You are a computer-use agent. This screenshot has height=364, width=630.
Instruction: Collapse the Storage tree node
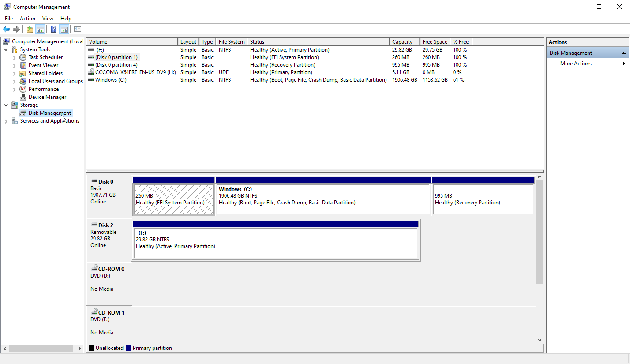click(6, 105)
